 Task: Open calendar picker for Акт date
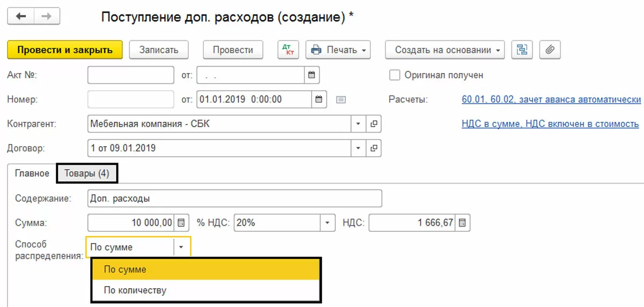pos(311,75)
